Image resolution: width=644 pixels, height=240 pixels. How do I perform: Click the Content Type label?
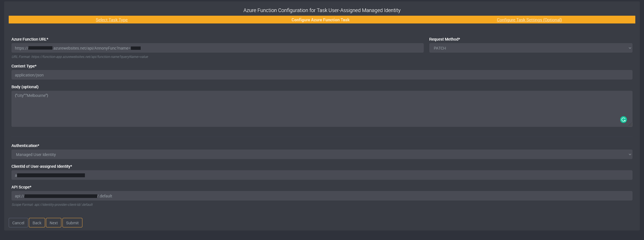[x=24, y=66]
